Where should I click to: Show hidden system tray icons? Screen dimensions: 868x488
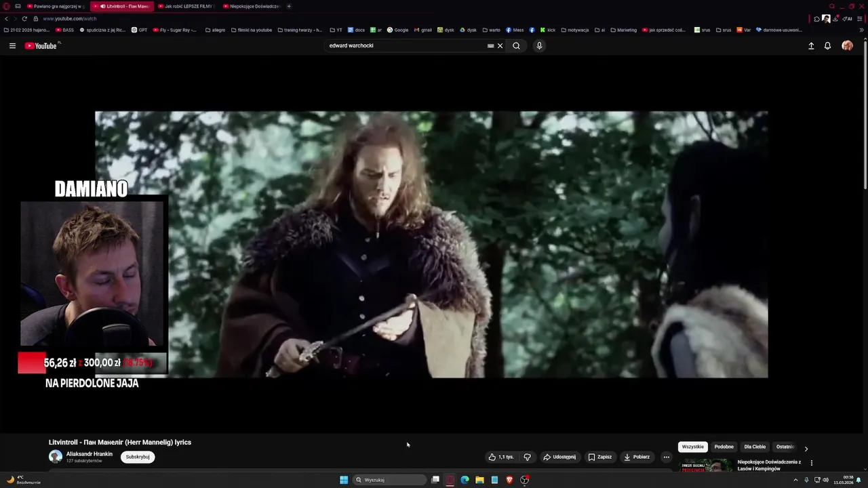click(x=795, y=480)
